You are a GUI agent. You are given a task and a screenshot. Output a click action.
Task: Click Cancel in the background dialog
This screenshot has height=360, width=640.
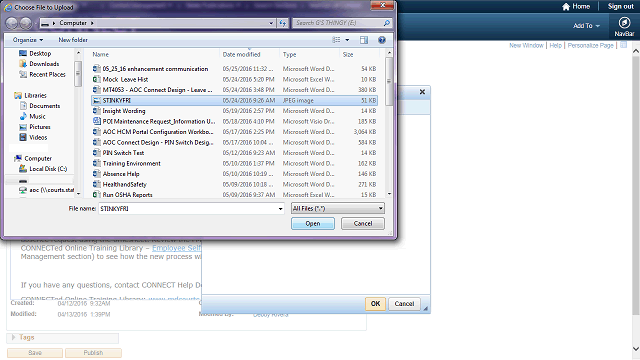tap(404, 304)
